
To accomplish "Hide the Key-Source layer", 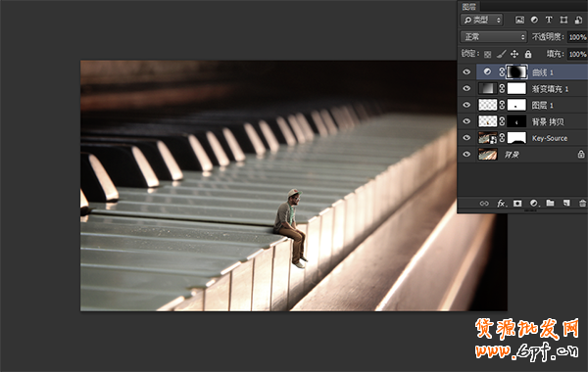I will click(466, 138).
